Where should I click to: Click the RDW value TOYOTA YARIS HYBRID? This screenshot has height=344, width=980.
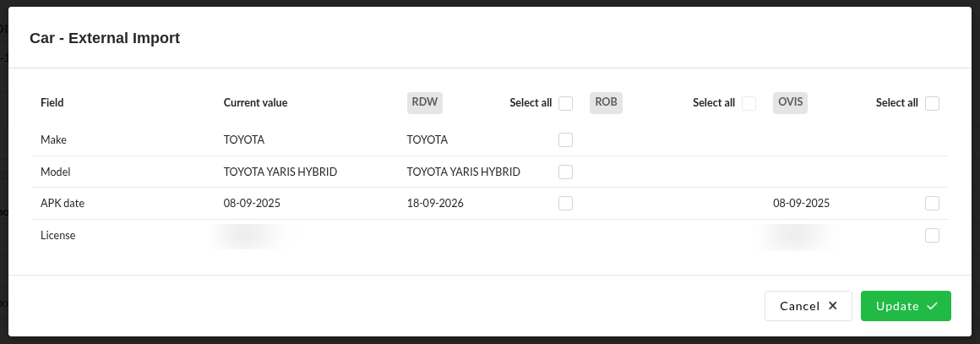(463, 172)
